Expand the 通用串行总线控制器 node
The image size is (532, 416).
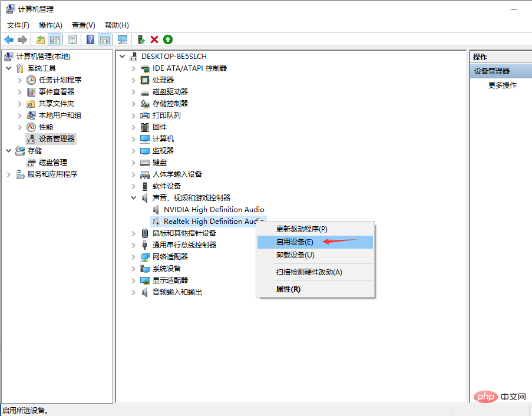point(134,245)
